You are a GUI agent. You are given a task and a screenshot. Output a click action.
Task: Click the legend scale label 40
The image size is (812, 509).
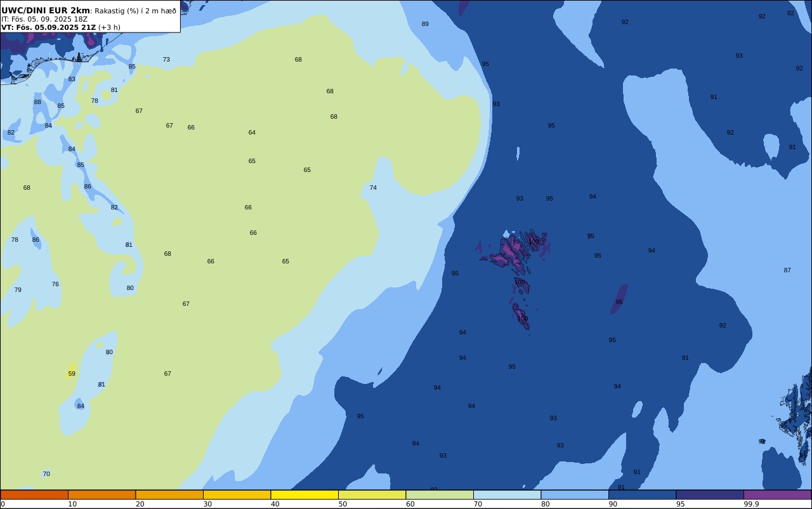click(x=275, y=504)
